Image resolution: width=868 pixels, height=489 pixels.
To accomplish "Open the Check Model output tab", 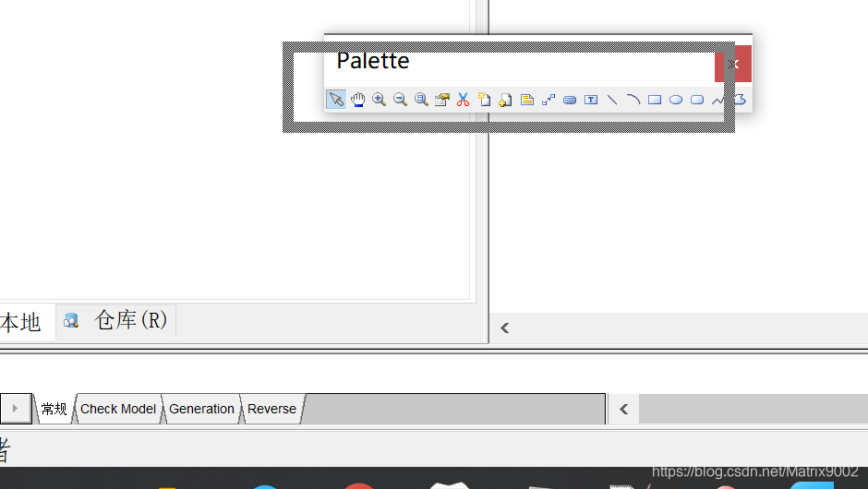I will click(x=118, y=409).
